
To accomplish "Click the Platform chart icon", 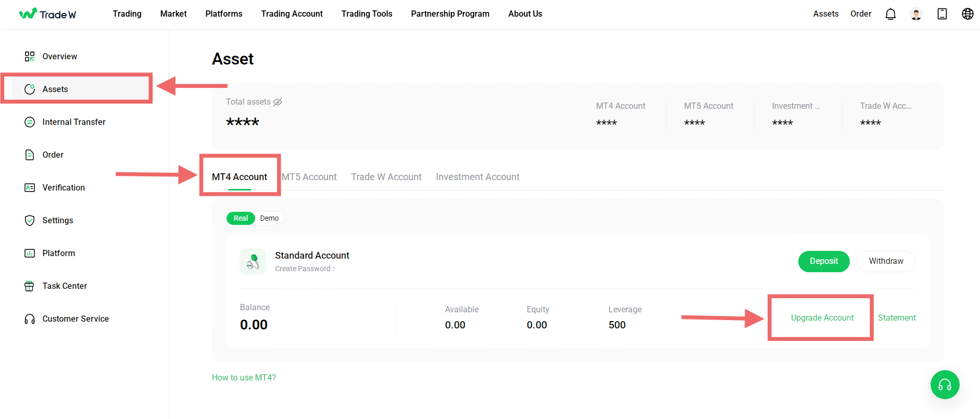I will (x=30, y=253).
